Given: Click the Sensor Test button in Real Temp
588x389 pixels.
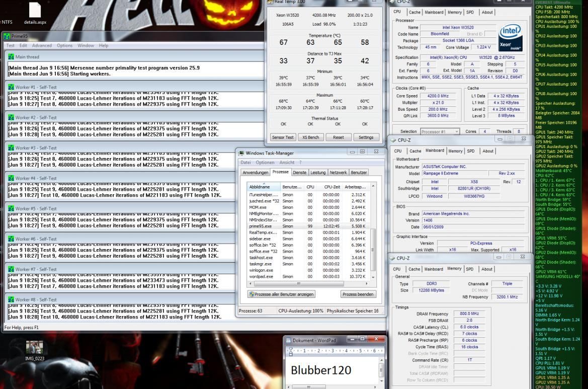Looking at the screenshot, I should (283, 137).
